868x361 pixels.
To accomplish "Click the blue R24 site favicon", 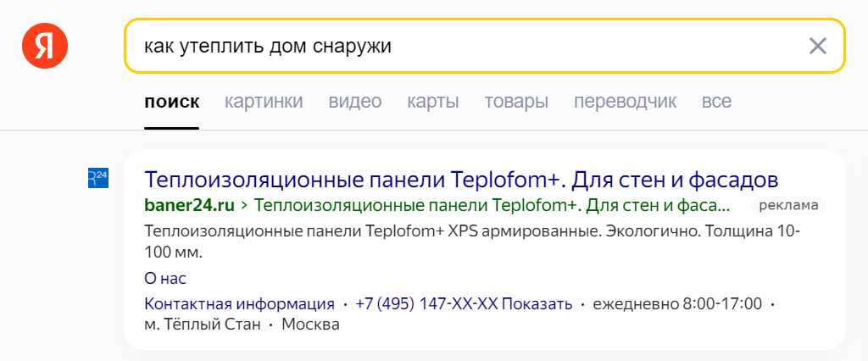I will tap(98, 178).
